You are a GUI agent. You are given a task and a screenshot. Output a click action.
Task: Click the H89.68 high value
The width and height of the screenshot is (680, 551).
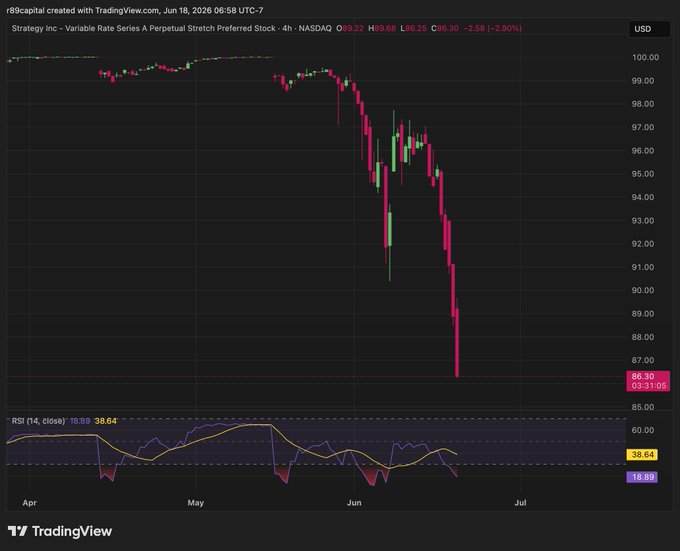pyautogui.click(x=382, y=28)
